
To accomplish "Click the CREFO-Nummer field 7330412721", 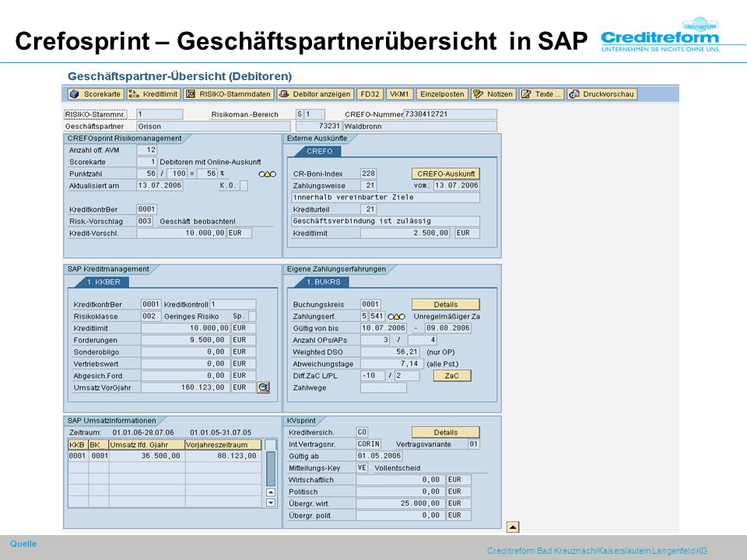I will tap(450, 114).
